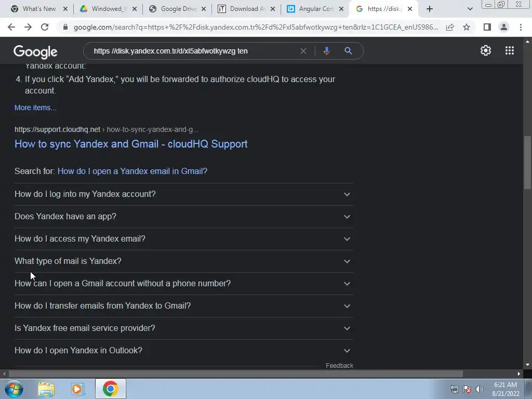Open the tab search dropdown arrow
This screenshot has height=399, width=532.
coord(470,9)
